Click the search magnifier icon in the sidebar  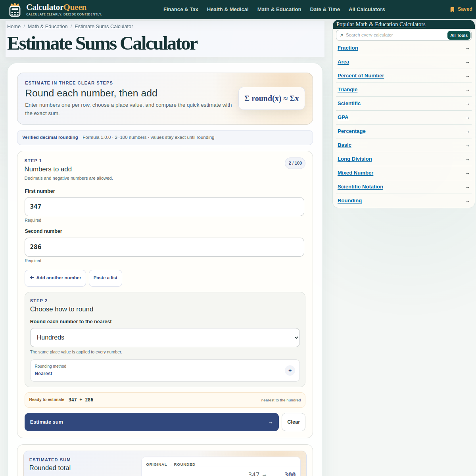click(342, 35)
